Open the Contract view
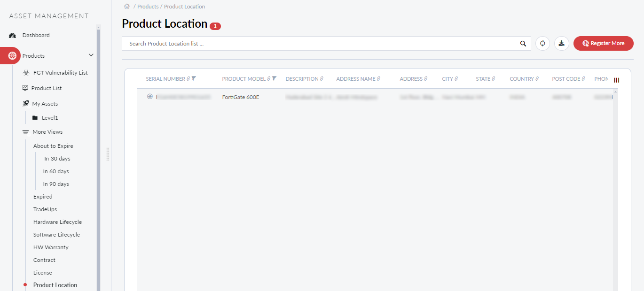 (44, 260)
